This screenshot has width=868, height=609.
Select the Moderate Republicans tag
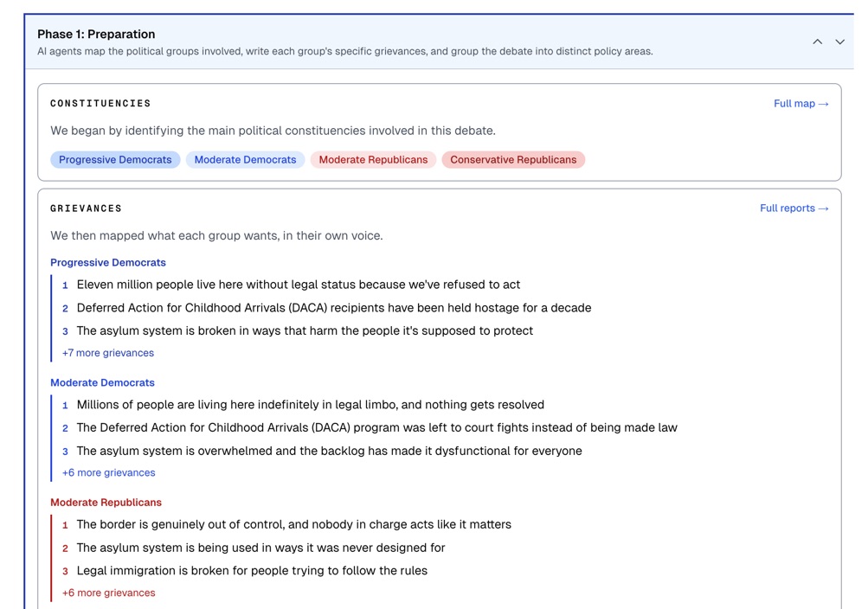click(x=373, y=160)
